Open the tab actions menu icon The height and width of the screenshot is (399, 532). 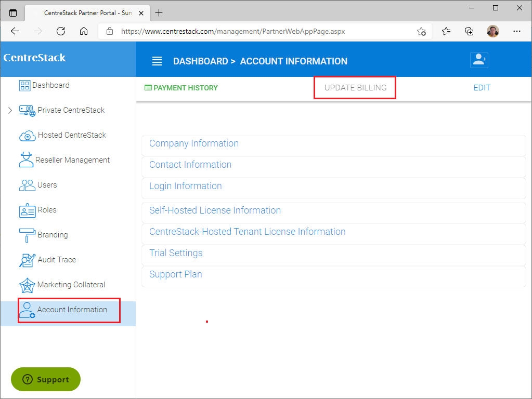[13, 13]
